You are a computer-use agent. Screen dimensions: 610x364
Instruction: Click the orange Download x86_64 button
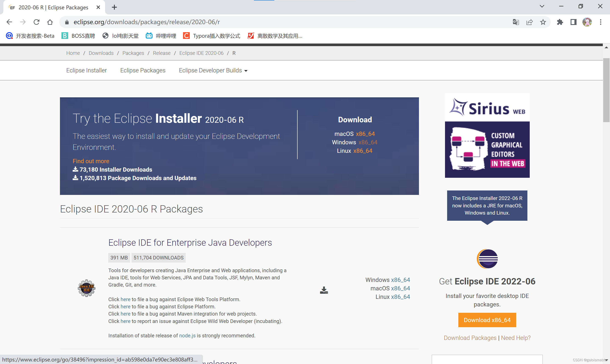[487, 320]
